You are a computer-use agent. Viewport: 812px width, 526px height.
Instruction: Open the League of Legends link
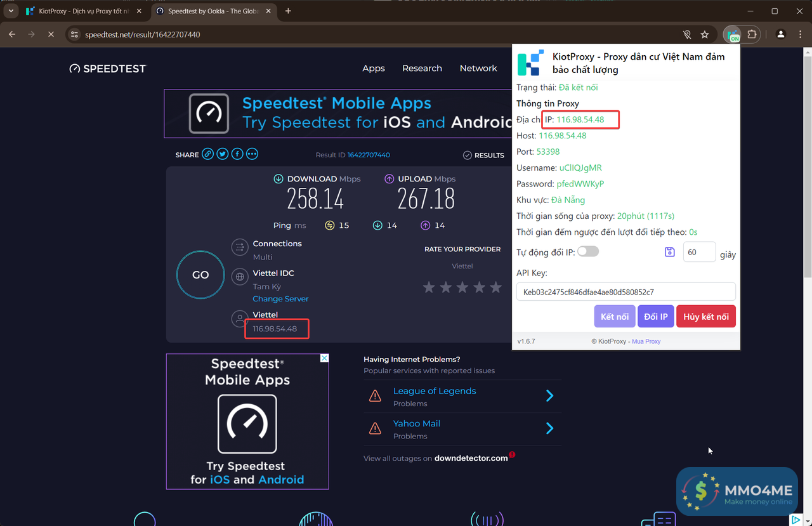click(x=435, y=391)
